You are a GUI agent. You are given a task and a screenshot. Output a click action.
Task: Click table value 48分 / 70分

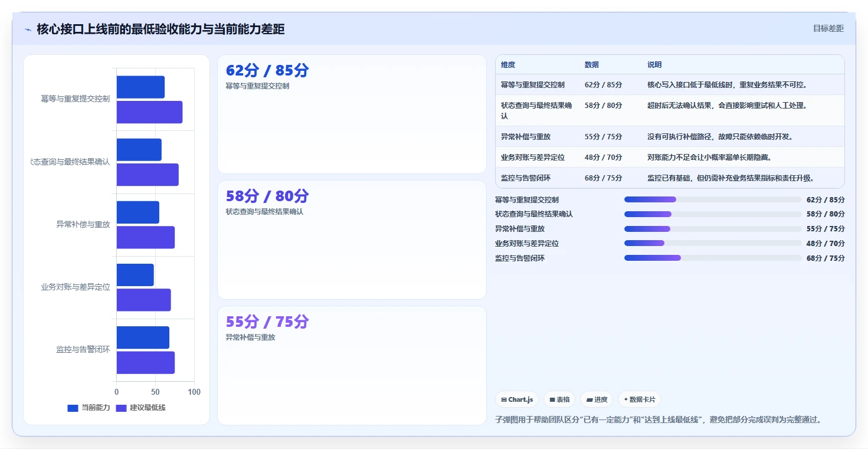pyautogui.click(x=604, y=158)
